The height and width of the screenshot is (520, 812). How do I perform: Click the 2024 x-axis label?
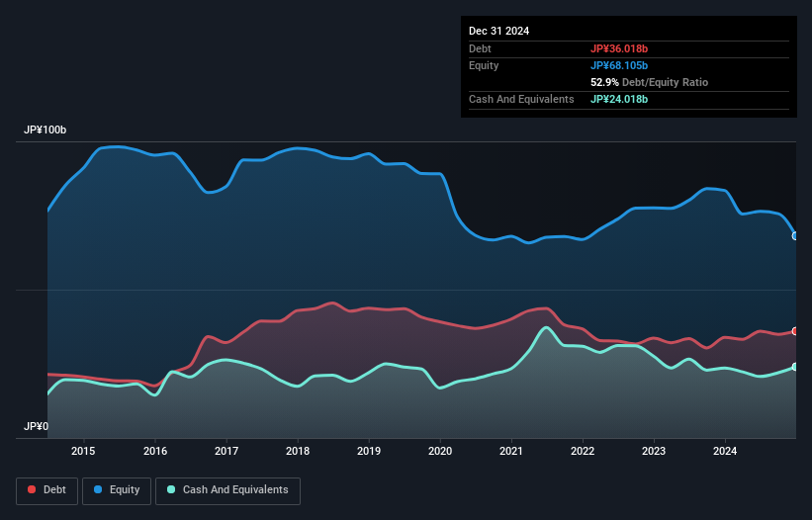pyautogui.click(x=725, y=451)
